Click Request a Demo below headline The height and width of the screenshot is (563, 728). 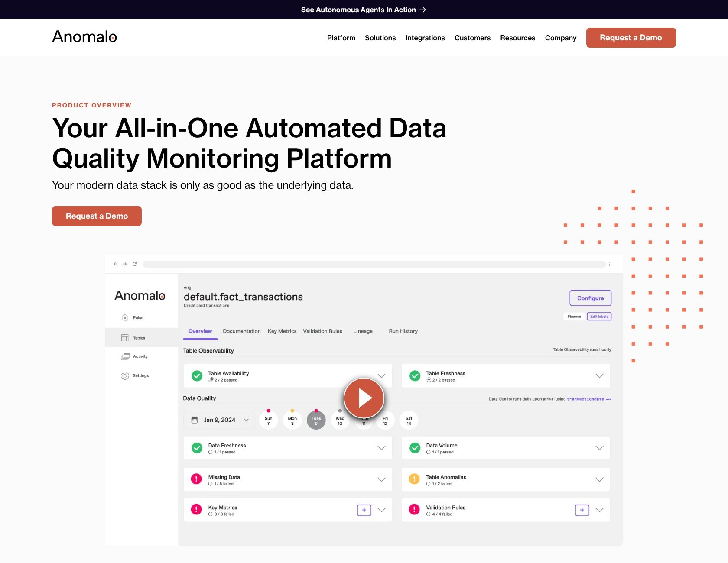pos(97,216)
